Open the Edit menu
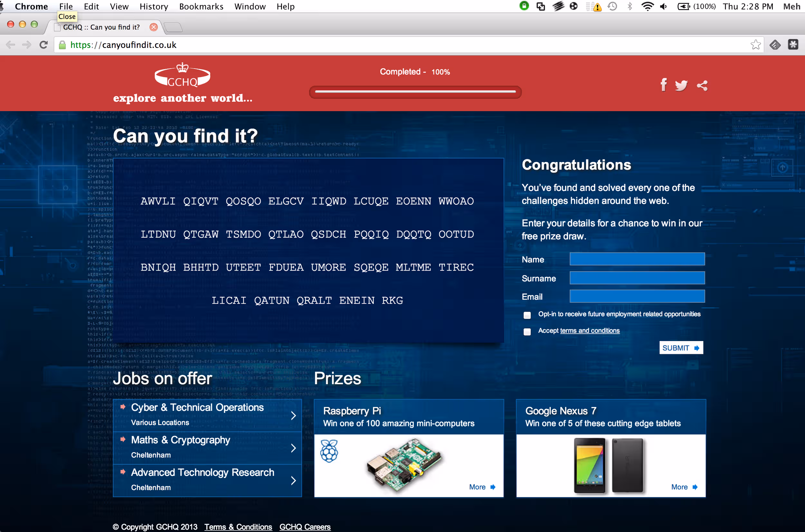The height and width of the screenshot is (532, 805). [91, 6]
